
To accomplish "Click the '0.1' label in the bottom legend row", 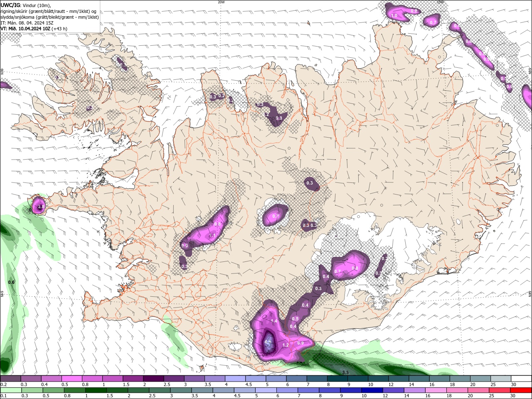I will [3, 396].
